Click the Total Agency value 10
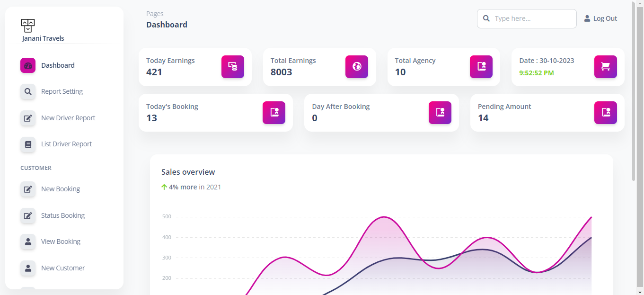The width and height of the screenshot is (644, 295). [400, 72]
